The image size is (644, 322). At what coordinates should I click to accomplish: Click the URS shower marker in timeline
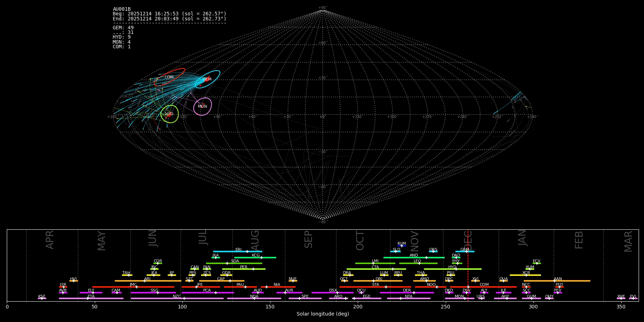pos(481,298)
